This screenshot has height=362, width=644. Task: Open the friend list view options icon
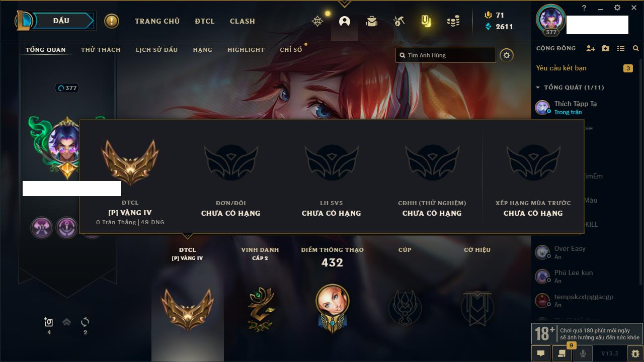coord(621,48)
